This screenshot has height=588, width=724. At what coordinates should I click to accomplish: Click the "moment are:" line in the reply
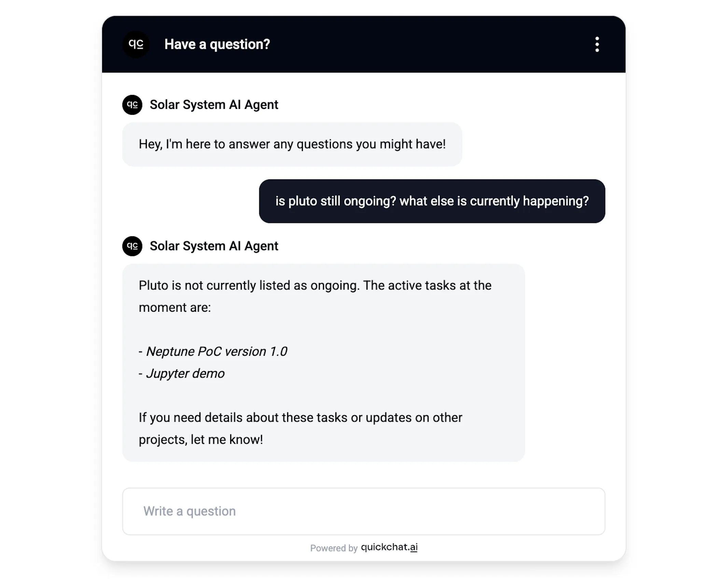click(x=175, y=308)
